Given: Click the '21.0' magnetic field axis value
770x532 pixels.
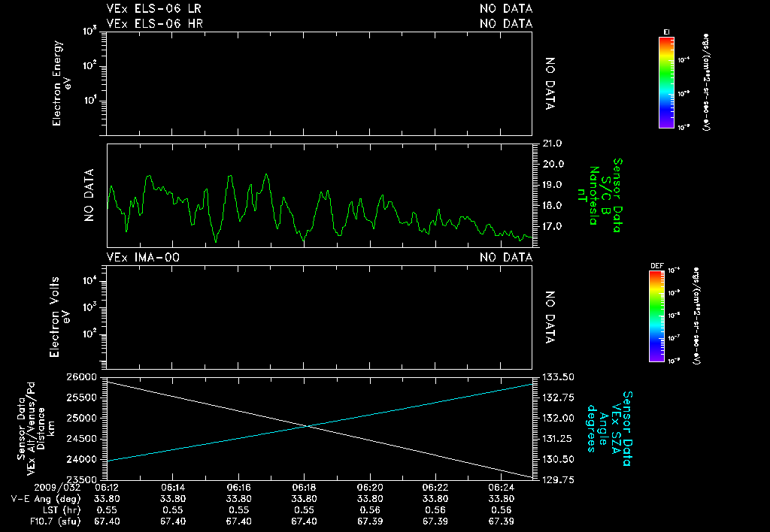Looking at the screenshot, I should tap(553, 144).
